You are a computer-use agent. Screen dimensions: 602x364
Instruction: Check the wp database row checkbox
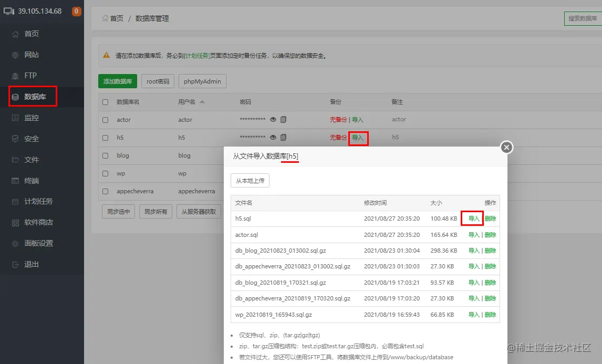click(x=105, y=173)
